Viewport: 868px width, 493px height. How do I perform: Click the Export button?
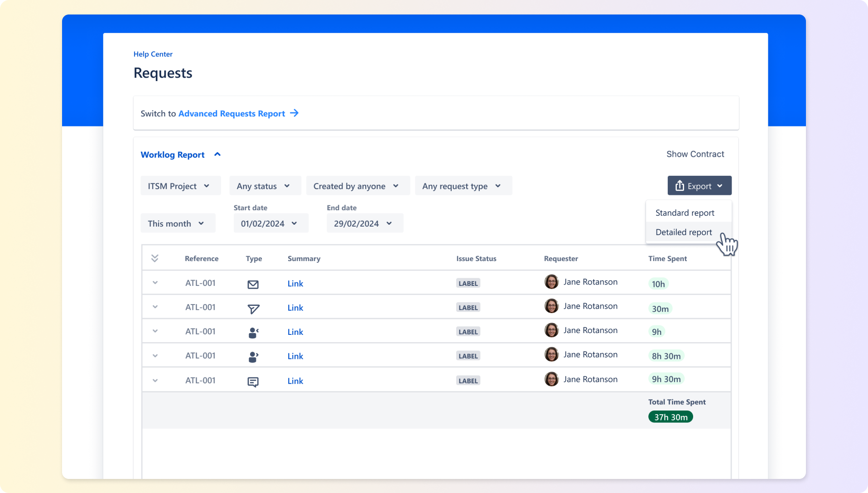(x=699, y=186)
